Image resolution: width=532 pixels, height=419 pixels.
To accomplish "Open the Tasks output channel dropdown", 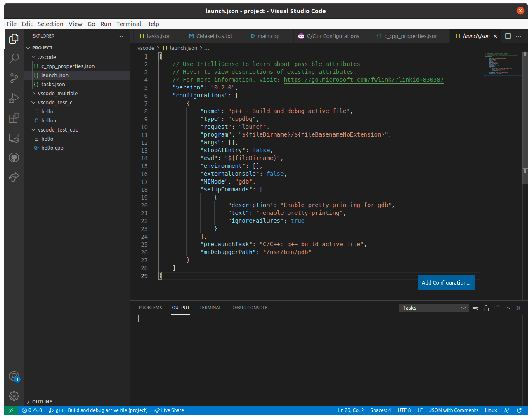I will pyautogui.click(x=434, y=308).
